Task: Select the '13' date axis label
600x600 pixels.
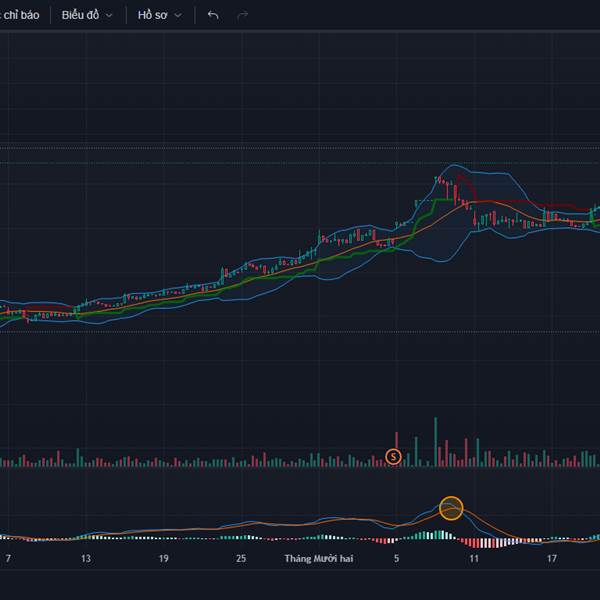Action: point(86,559)
